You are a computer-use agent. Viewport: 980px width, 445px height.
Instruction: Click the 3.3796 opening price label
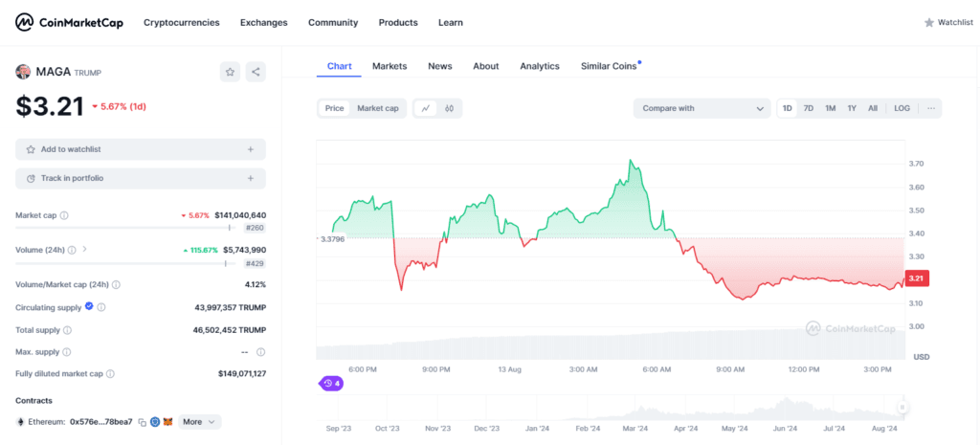coord(332,238)
